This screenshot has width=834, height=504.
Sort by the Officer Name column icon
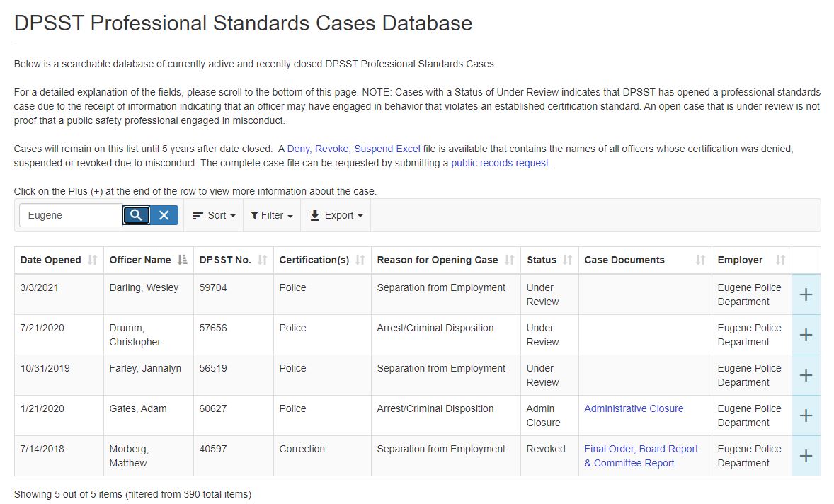click(183, 260)
